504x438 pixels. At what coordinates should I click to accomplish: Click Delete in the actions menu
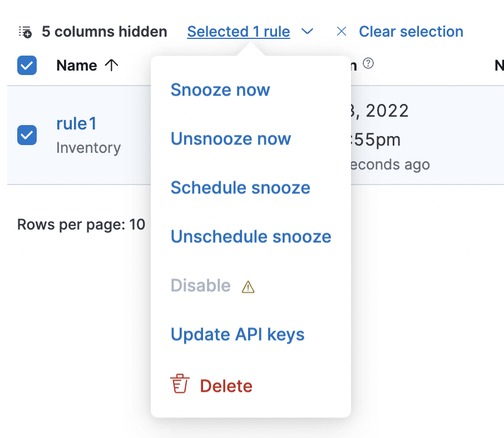coord(225,385)
